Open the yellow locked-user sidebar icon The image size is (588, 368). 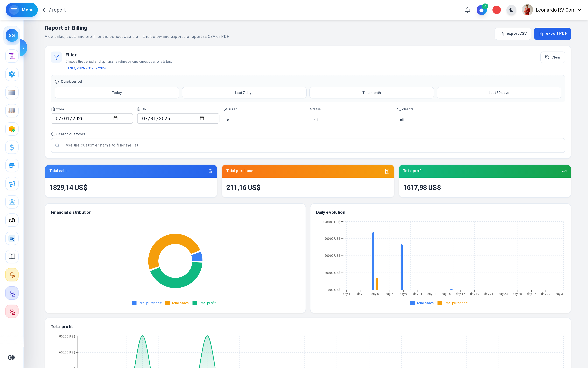coord(12,275)
